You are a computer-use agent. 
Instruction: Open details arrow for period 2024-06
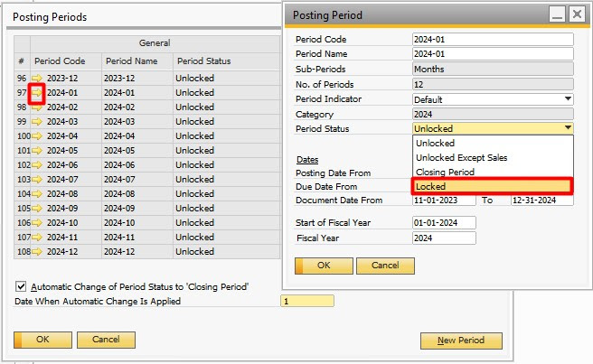[37, 165]
